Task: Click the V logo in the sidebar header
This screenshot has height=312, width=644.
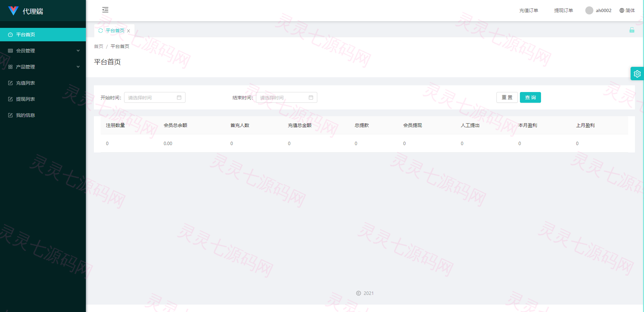Action: point(13,11)
